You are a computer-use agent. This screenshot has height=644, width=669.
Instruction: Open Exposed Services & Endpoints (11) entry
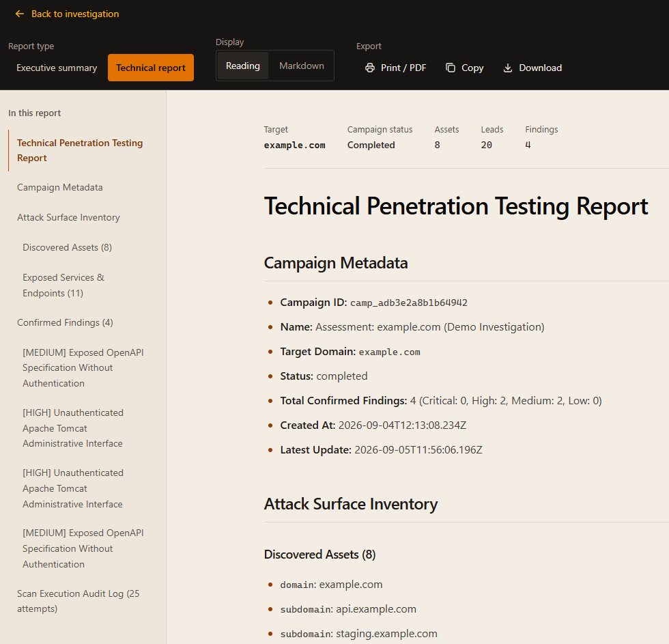pos(63,285)
